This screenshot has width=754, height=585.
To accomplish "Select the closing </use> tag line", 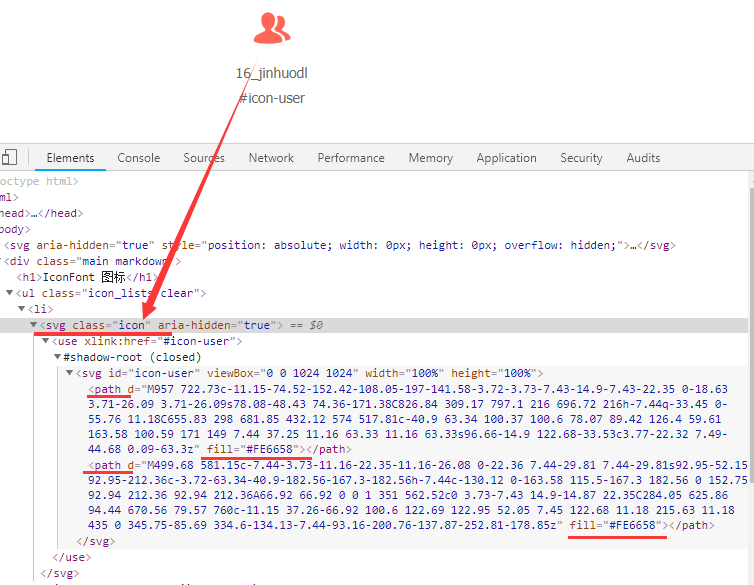I will pos(72,557).
